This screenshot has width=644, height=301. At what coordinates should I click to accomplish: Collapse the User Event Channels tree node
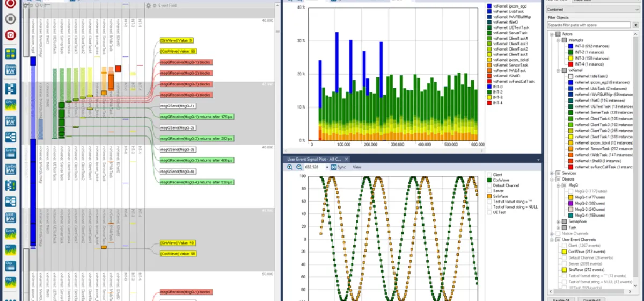tap(551, 239)
